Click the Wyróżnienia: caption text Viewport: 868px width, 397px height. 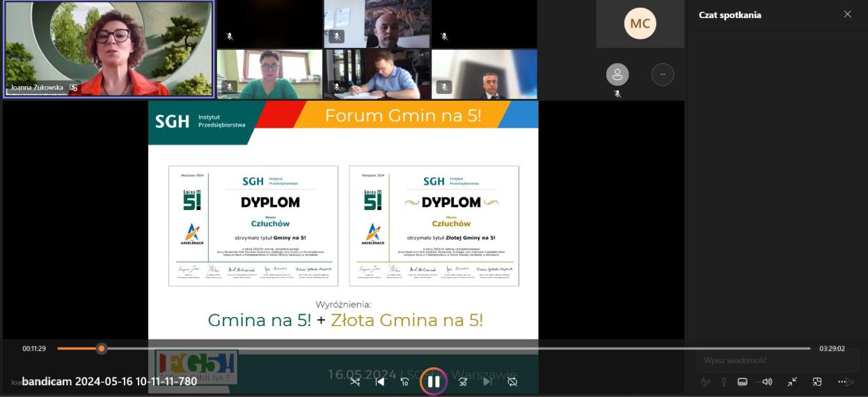tap(343, 305)
